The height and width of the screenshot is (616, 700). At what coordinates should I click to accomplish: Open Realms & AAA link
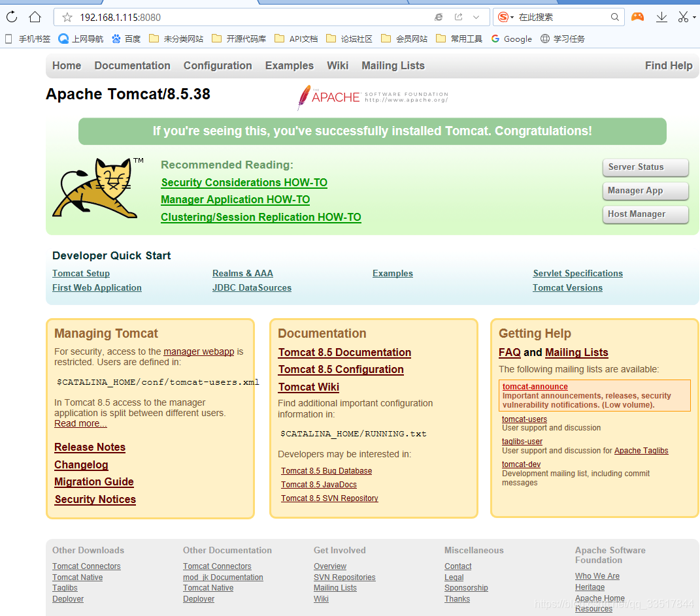(x=243, y=274)
